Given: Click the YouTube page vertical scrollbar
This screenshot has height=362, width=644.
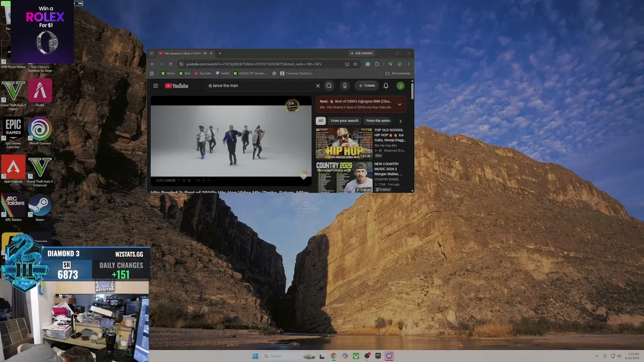Looking at the screenshot, I should coord(413,90).
